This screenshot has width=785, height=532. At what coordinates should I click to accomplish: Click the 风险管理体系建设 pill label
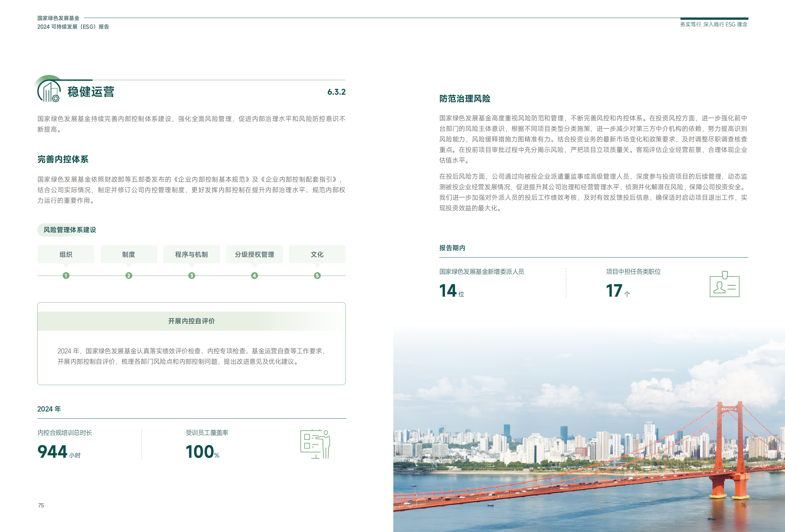(70, 230)
